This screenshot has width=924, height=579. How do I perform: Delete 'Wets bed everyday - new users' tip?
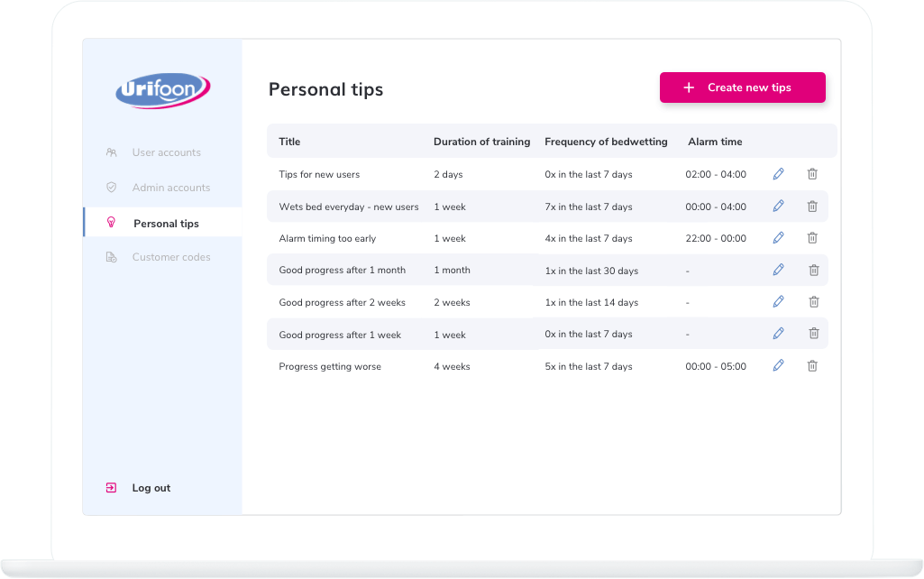pyautogui.click(x=812, y=207)
